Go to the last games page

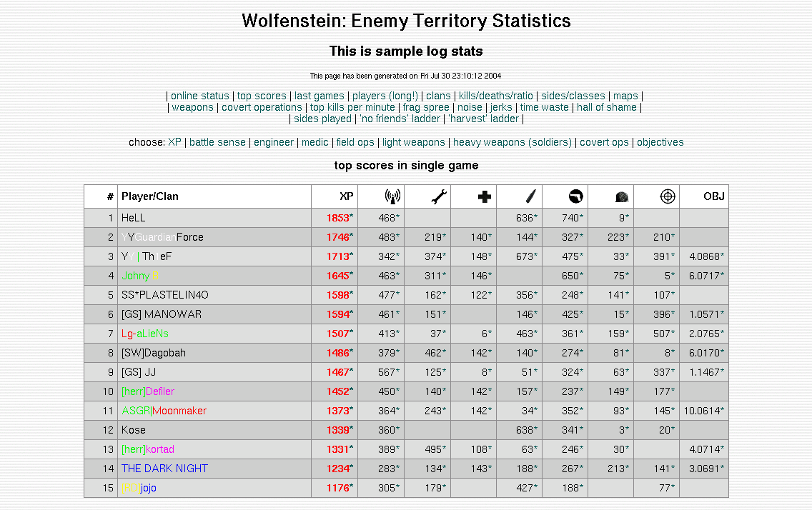coord(319,96)
